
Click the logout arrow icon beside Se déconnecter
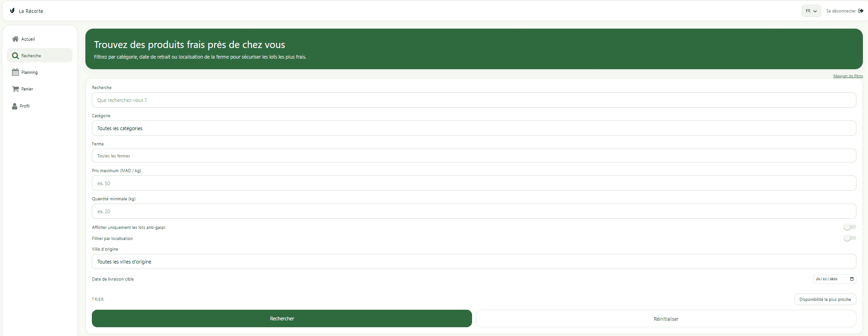[x=861, y=11]
